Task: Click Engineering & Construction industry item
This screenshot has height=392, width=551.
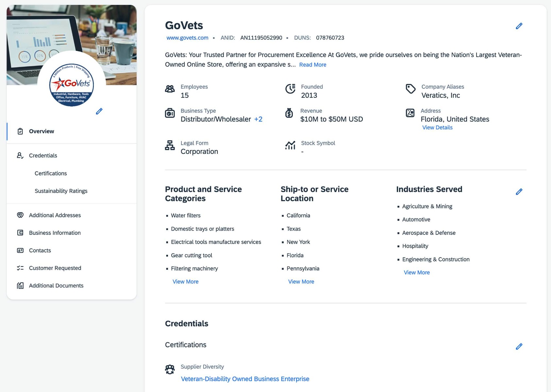Action: (x=436, y=259)
